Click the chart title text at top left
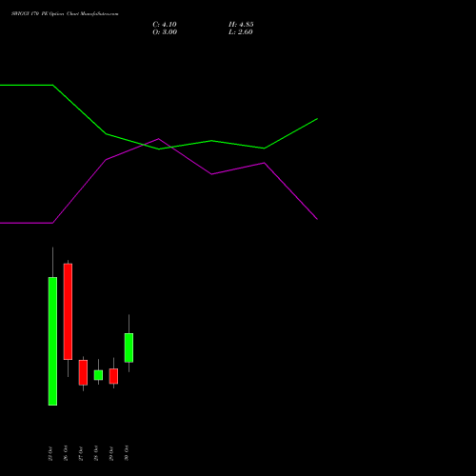 tap(65, 14)
